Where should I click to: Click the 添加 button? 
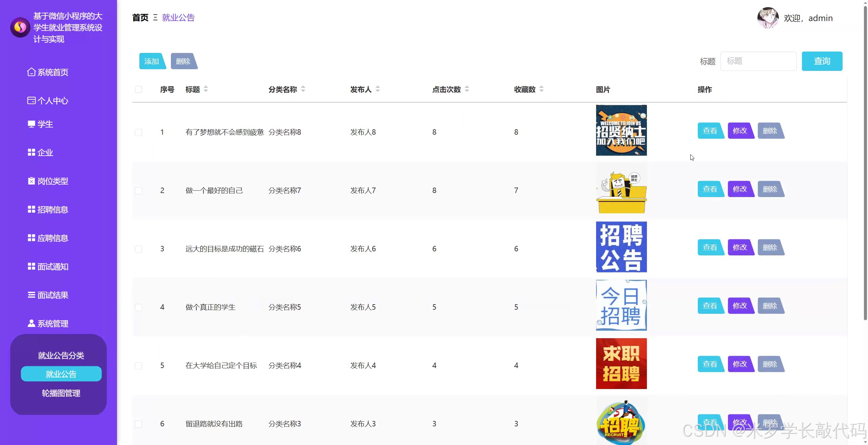coord(152,61)
